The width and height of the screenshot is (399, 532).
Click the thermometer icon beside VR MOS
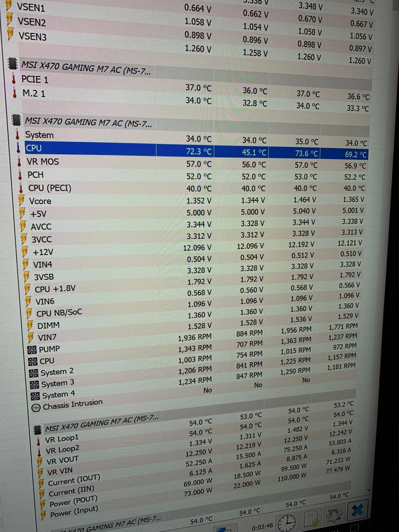tap(19, 162)
